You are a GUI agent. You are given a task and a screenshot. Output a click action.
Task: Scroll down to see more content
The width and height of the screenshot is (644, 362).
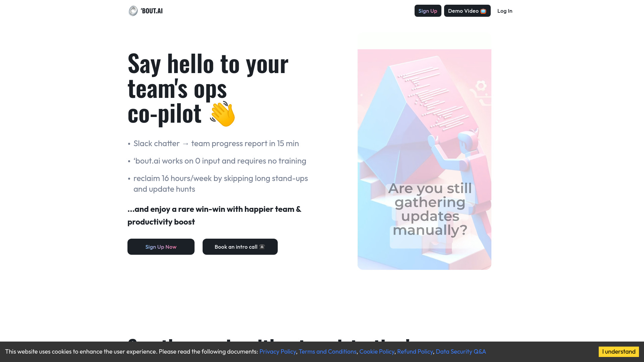point(322,340)
